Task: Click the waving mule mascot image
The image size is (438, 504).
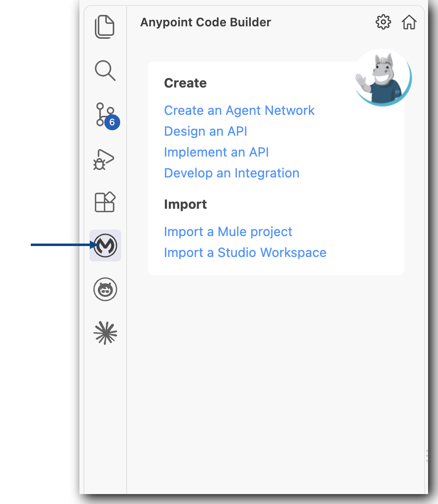Action: pos(383,78)
